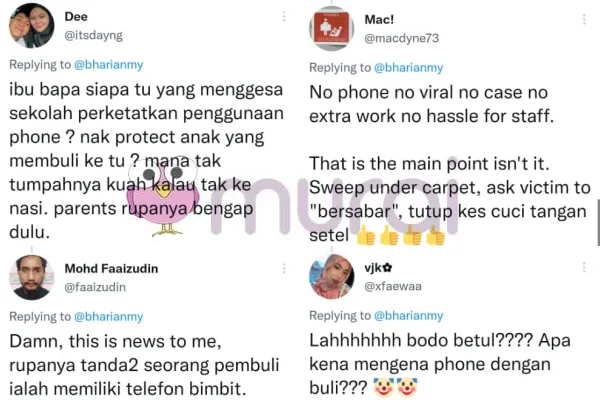Open the @bharianmy link in Mac!'s reply
This screenshot has width=600, height=400.
pyautogui.click(x=409, y=68)
